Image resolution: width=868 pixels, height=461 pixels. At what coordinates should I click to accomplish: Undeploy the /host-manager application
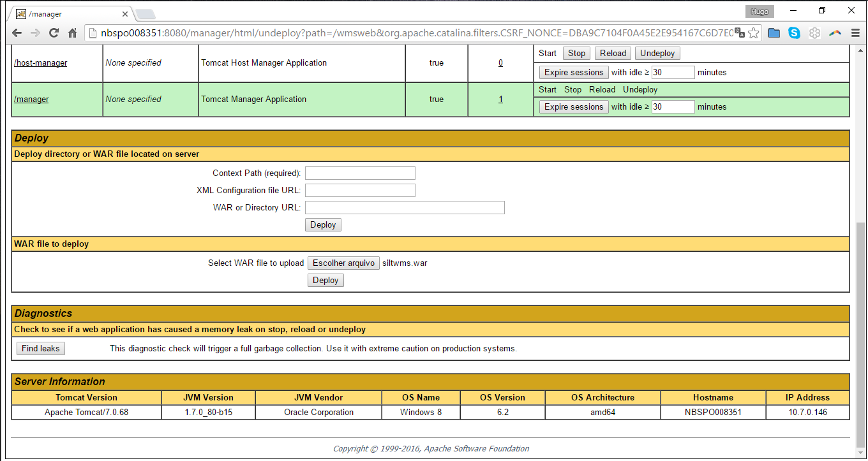657,54
